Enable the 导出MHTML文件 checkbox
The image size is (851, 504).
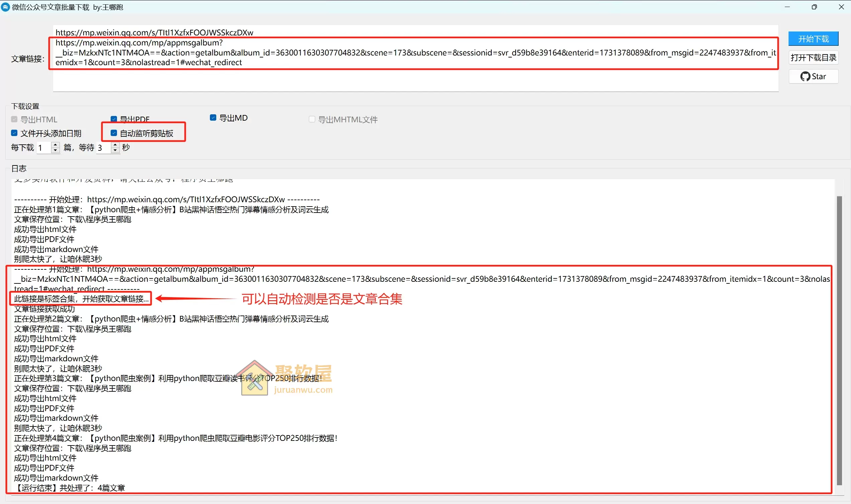point(312,119)
